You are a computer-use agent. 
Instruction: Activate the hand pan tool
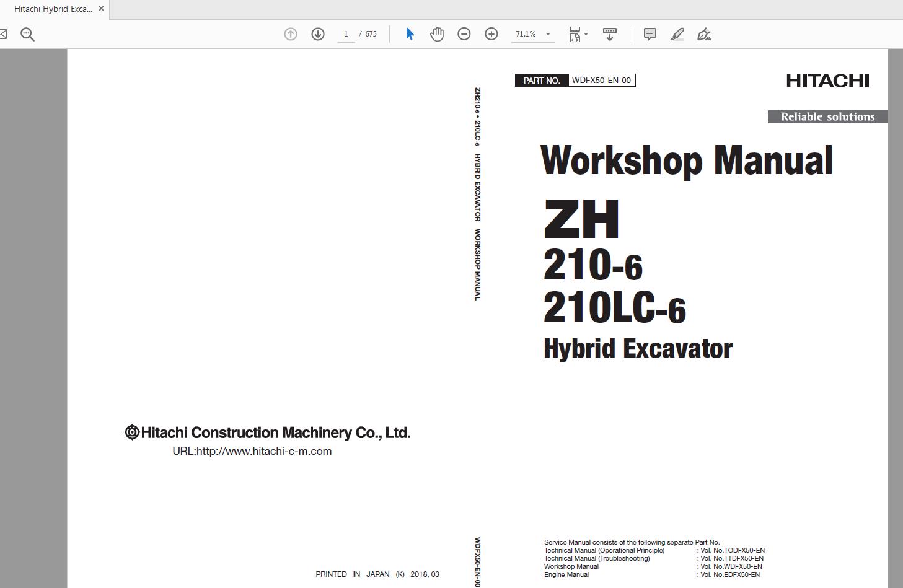(x=437, y=34)
